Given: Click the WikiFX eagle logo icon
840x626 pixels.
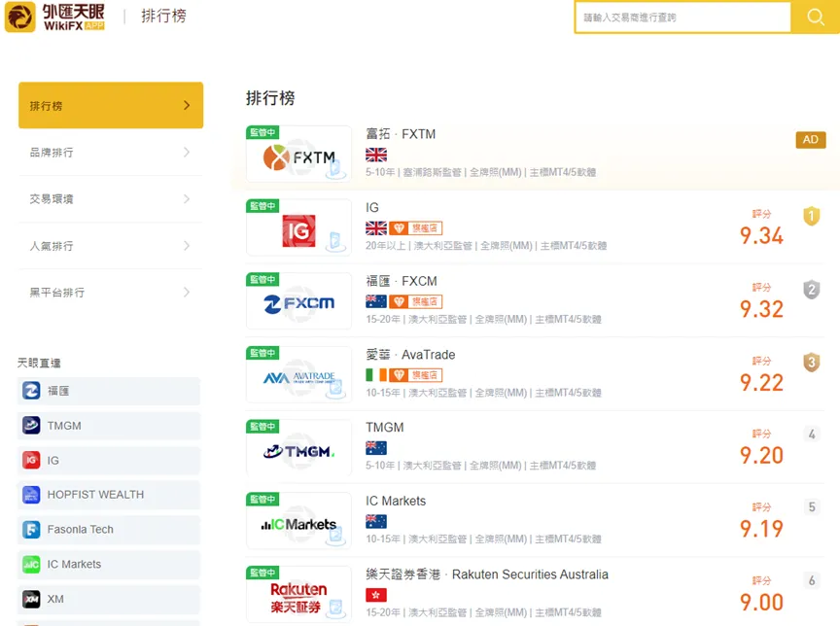Looking at the screenshot, I should tap(19, 17).
